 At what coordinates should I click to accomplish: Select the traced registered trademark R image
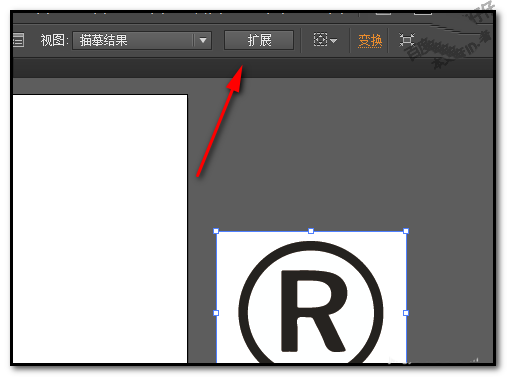(x=311, y=297)
